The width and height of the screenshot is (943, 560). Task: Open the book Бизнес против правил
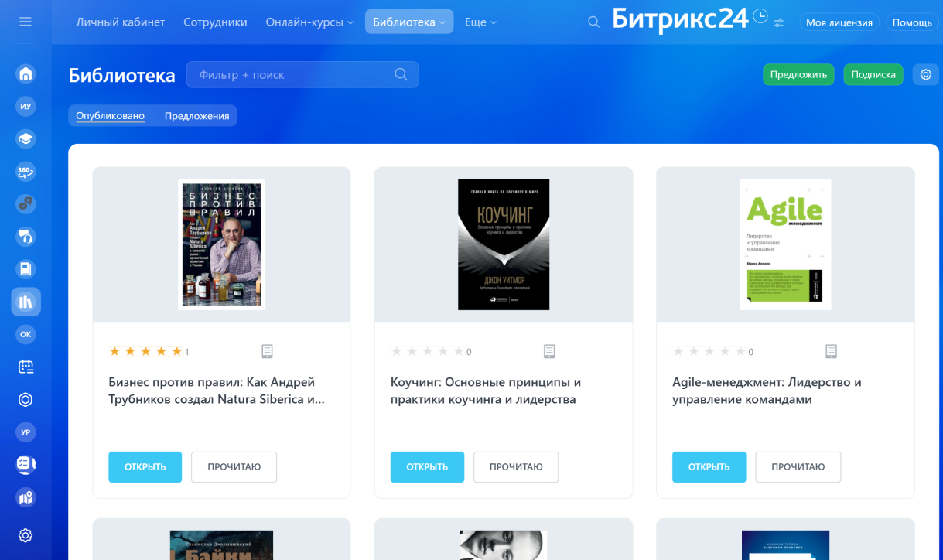pos(145,467)
